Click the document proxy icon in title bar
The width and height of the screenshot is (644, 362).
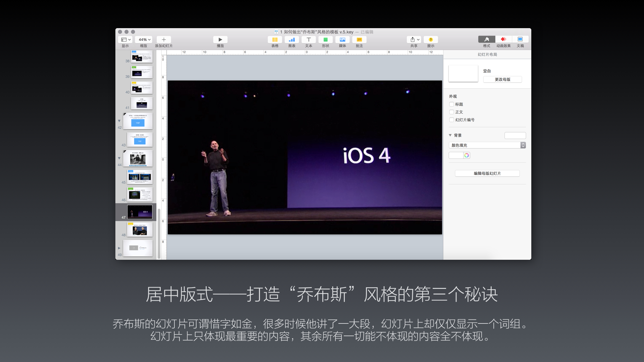276,32
